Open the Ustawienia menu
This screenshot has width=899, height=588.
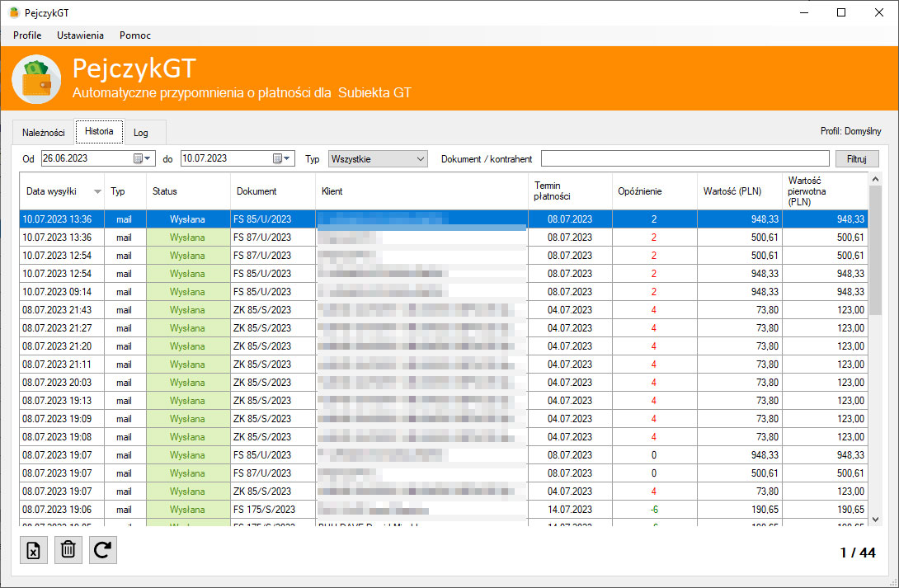[80, 35]
